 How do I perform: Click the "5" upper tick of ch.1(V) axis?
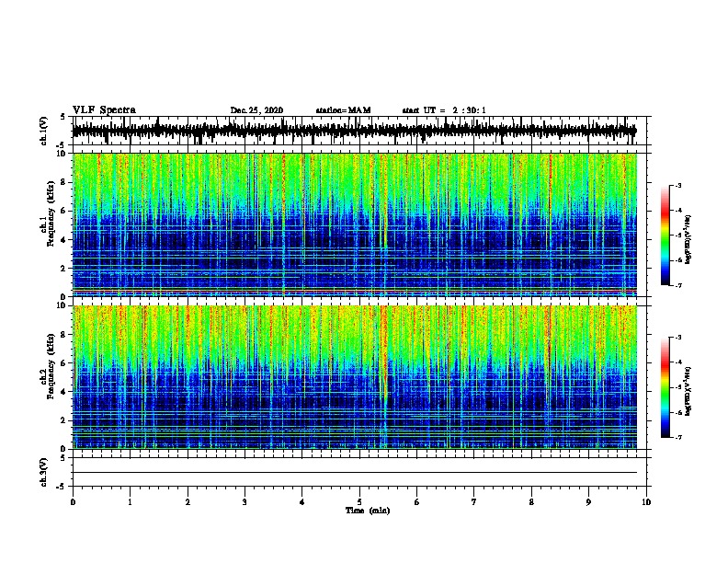pos(63,117)
